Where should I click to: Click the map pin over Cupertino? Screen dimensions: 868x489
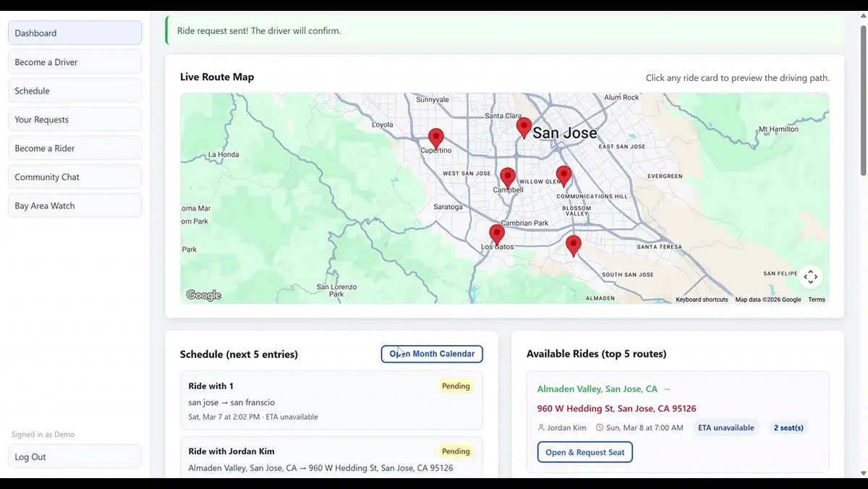click(435, 139)
